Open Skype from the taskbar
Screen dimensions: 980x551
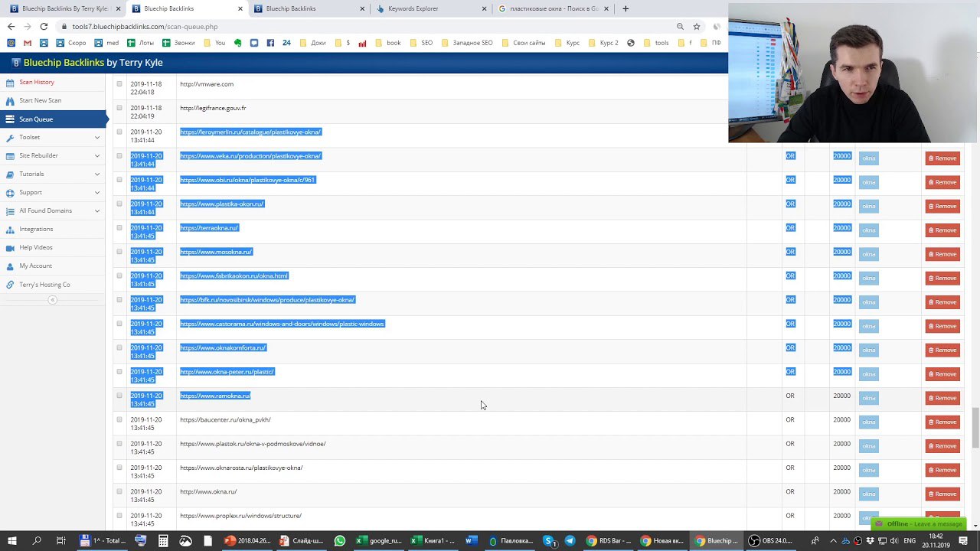click(x=548, y=540)
